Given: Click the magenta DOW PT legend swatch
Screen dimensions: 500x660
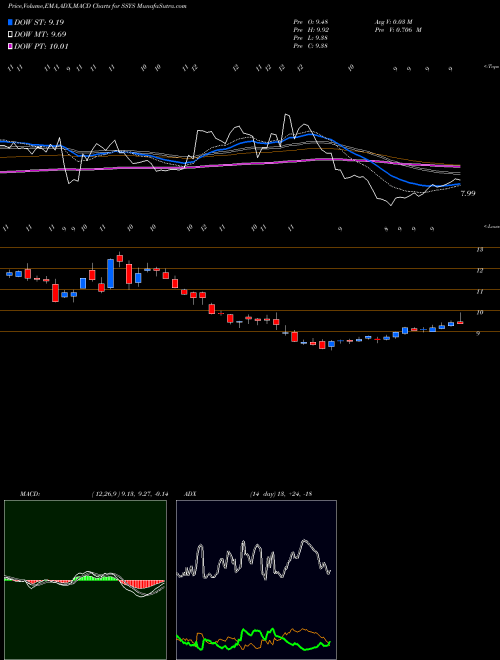Looking at the screenshot, I should tap(10, 47).
